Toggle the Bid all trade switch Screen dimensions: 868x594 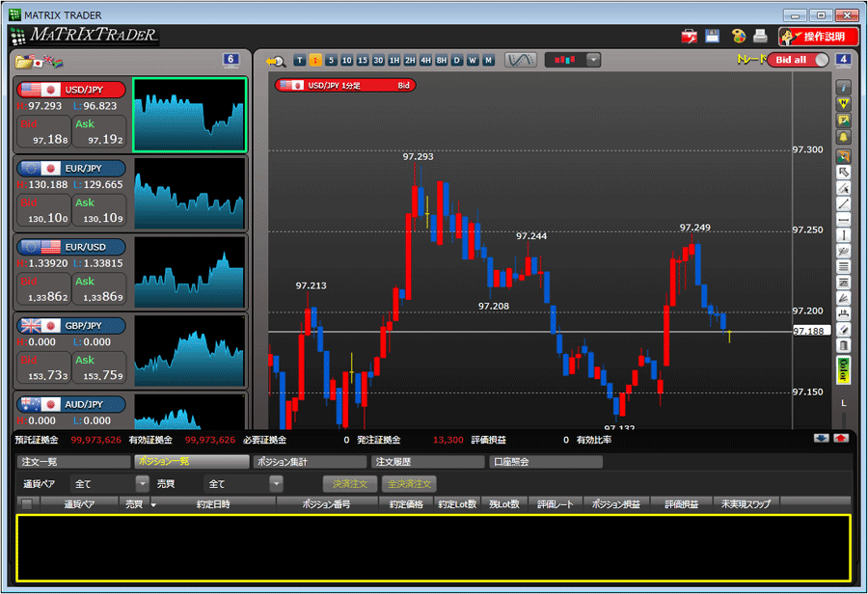click(798, 60)
